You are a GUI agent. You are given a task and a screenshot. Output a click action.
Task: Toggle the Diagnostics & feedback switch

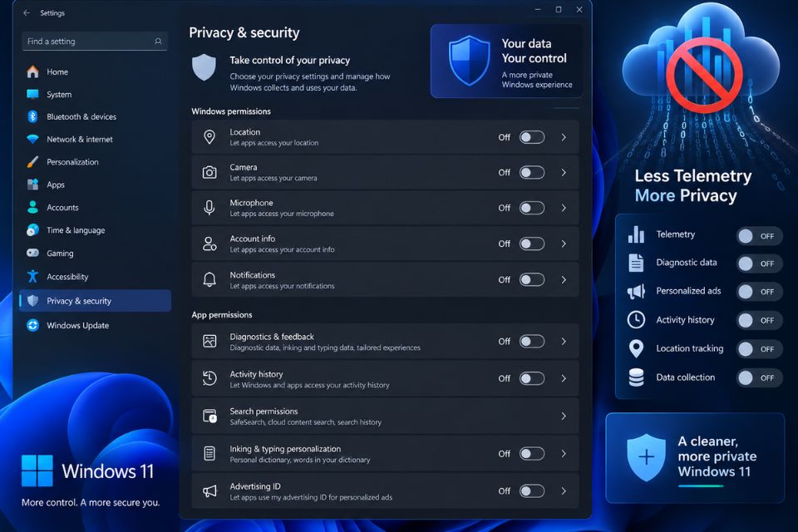point(532,341)
